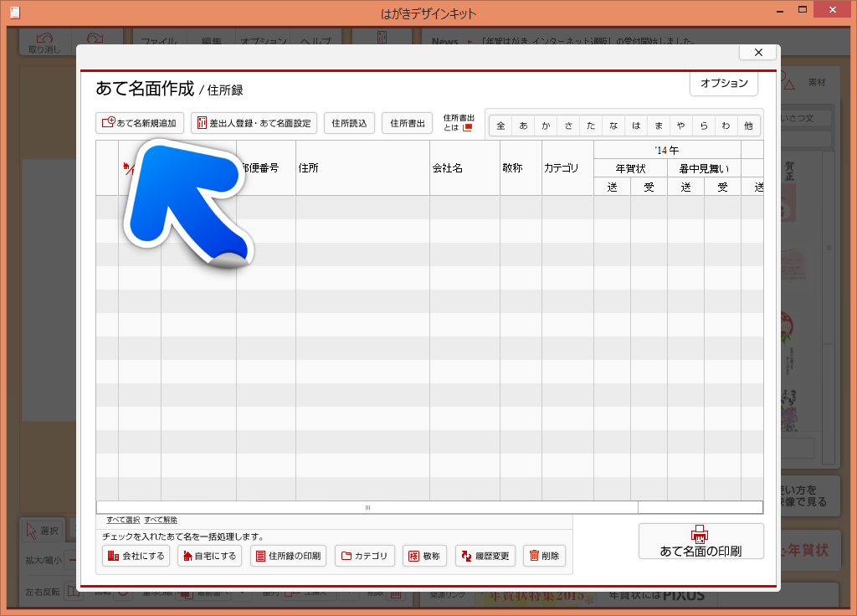Click すべて選択 to select all

pyautogui.click(x=123, y=520)
